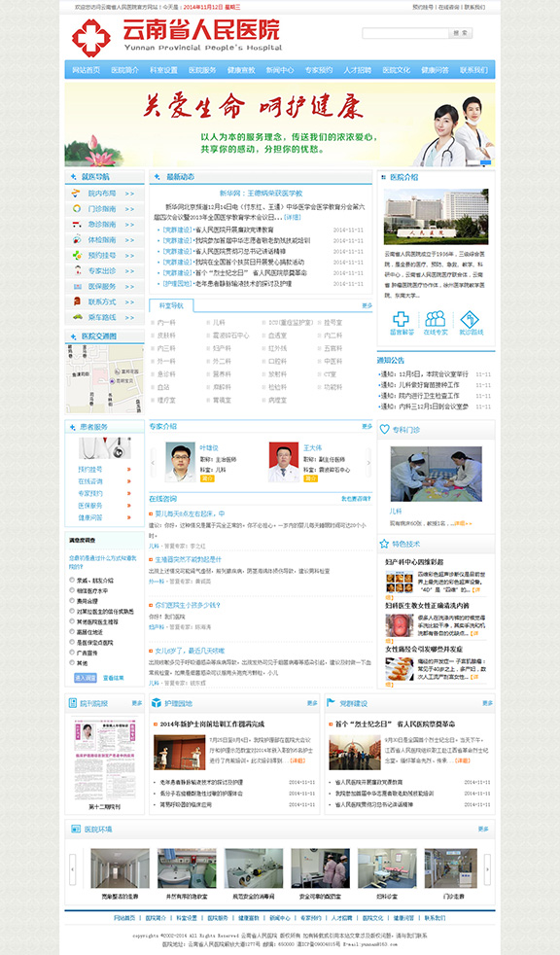Open the 在线专家 people icon
The image size is (560, 955).
pyautogui.click(x=436, y=319)
